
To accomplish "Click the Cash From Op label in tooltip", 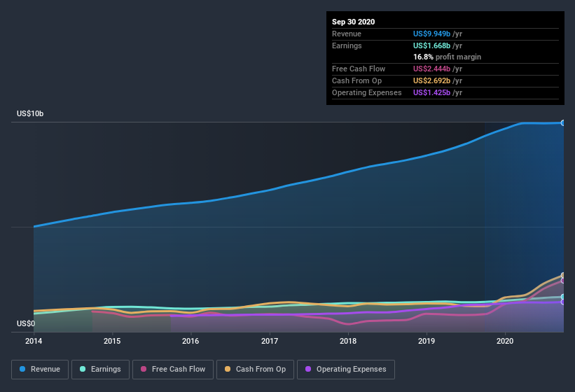I will tap(356, 81).
